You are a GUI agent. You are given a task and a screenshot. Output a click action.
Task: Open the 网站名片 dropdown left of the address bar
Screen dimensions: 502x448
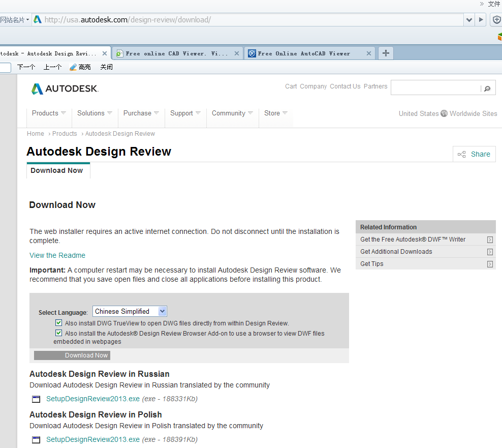(15, 20)
